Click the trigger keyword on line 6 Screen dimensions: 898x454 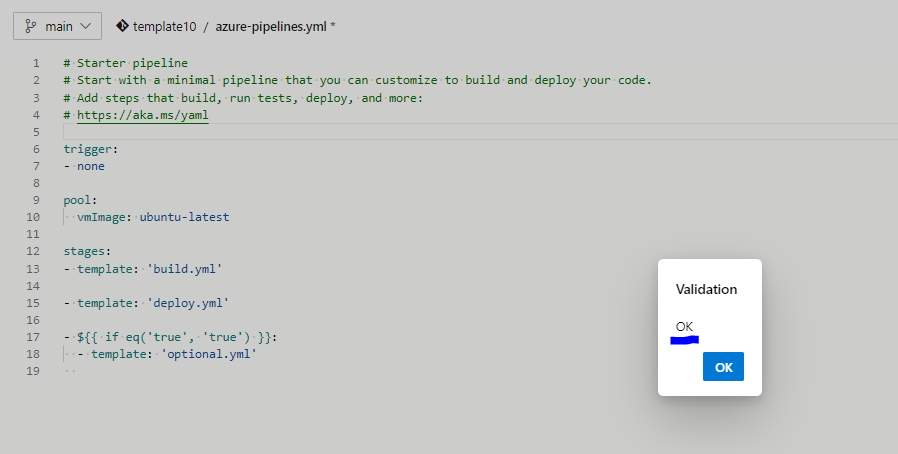(x=88, y=149)
